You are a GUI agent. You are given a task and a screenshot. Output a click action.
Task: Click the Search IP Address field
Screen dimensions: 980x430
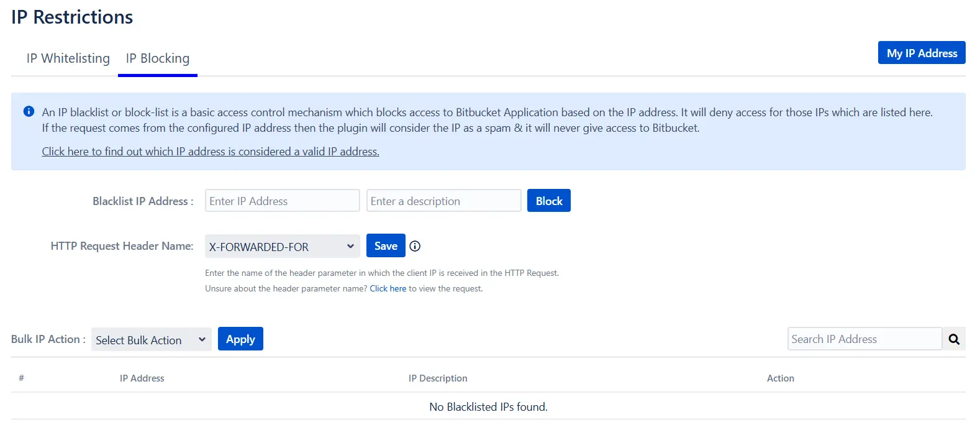[864, 339]
